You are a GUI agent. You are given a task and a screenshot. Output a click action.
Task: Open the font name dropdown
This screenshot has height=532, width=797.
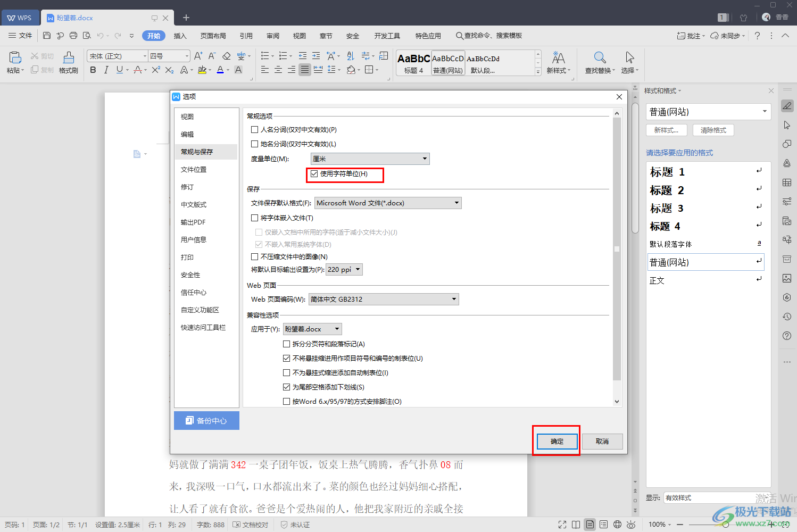144,56
